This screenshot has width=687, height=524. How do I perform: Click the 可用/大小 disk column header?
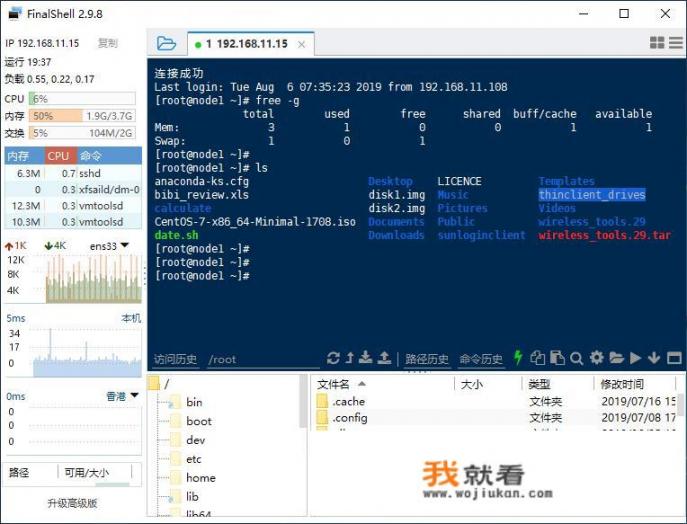tap(95, 472)
